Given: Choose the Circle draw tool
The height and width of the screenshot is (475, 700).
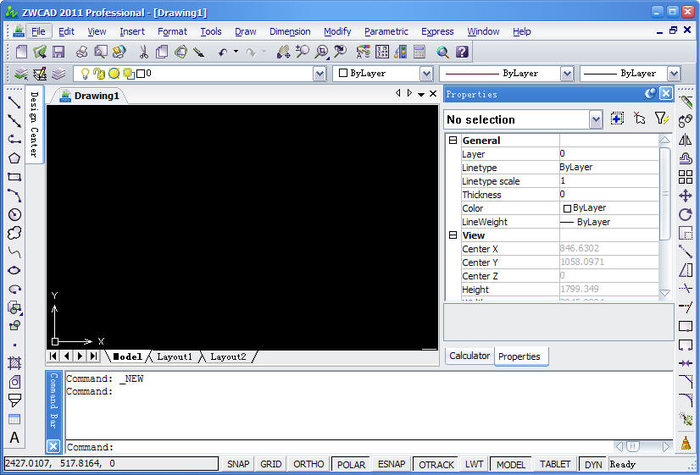Looking at the screenshot, I should (14, 214).
